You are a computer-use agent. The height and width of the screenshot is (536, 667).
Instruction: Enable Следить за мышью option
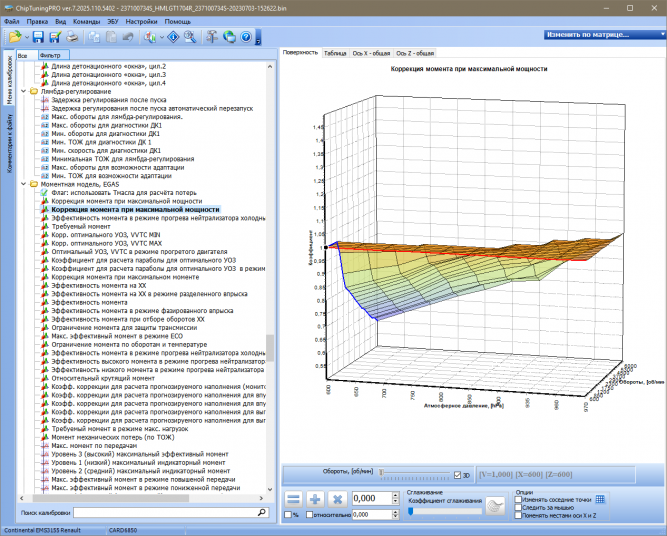coord(518,507)
